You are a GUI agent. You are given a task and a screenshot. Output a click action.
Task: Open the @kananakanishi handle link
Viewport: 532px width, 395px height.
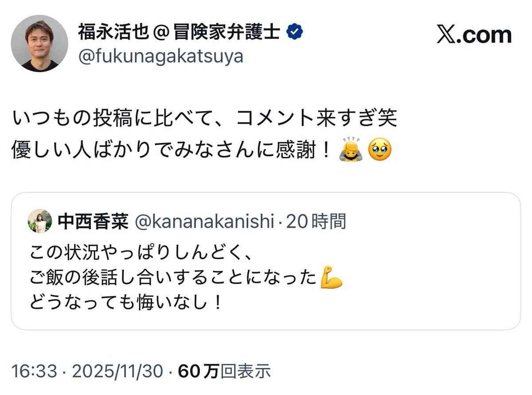point(204,221)
